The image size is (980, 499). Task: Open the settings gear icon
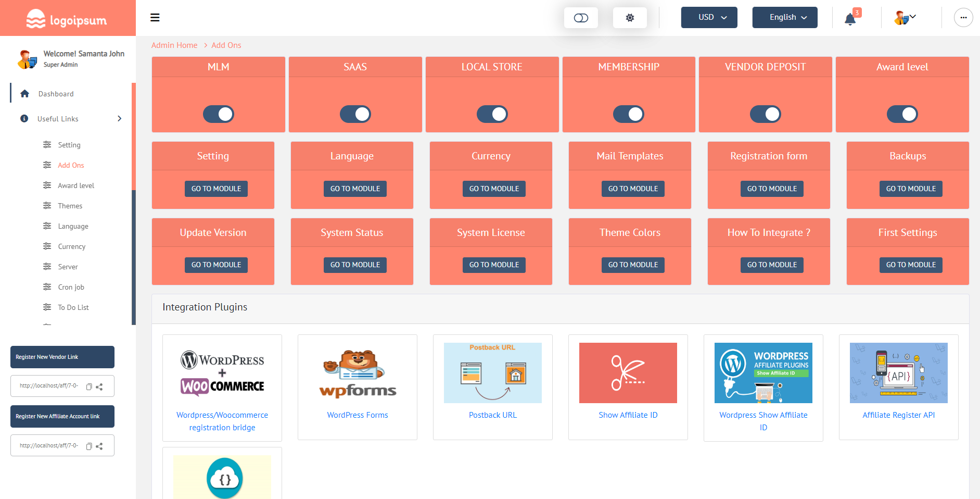coord(630,17)
